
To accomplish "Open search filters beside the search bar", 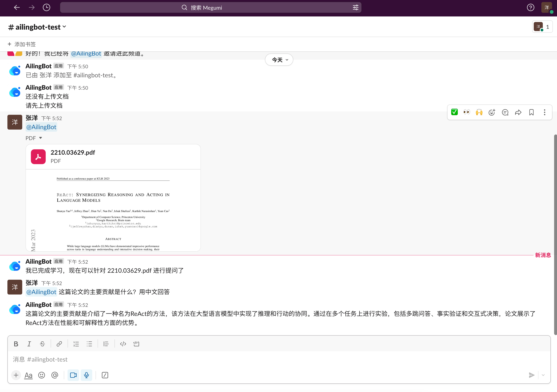I will tap(355, 8).
